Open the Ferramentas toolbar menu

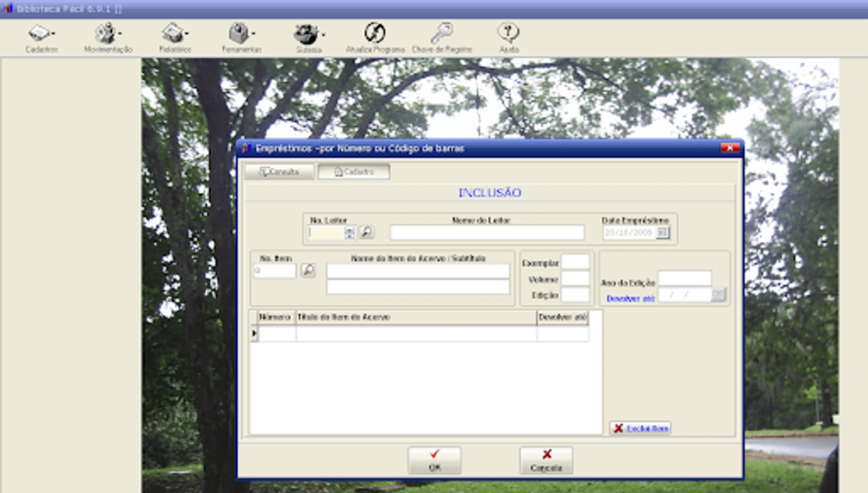242,38
